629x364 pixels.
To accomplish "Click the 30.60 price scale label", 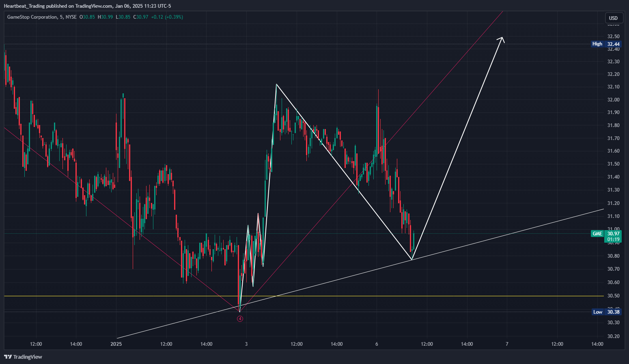I will 613,282.
